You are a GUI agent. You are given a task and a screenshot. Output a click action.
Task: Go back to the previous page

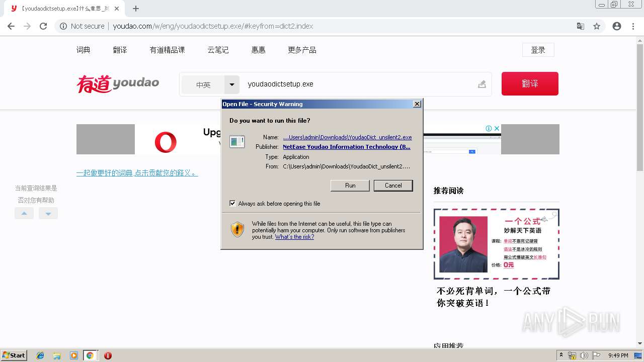[11, 26]
